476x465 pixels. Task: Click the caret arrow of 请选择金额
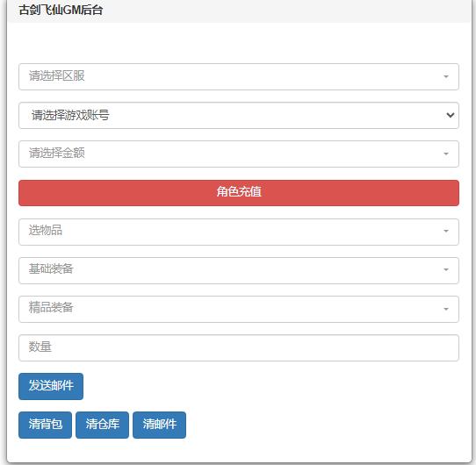click(x=445, y=154)
